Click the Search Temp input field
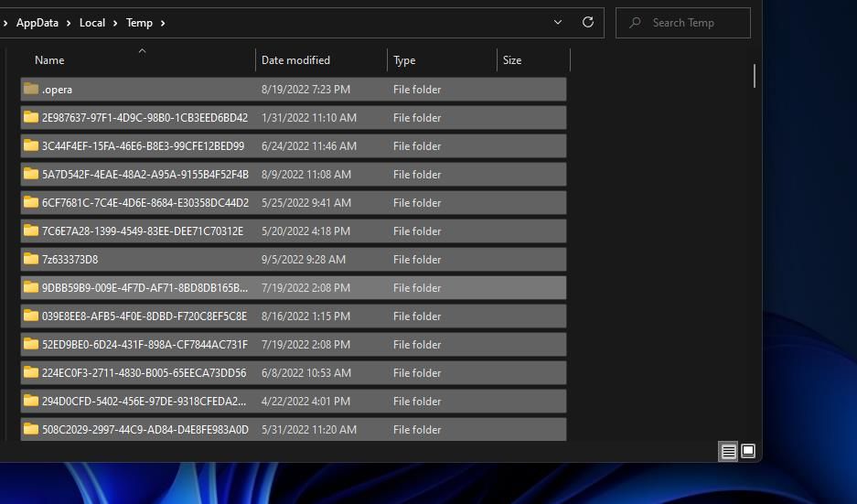The image size is (857, 504). pos(682,23)
